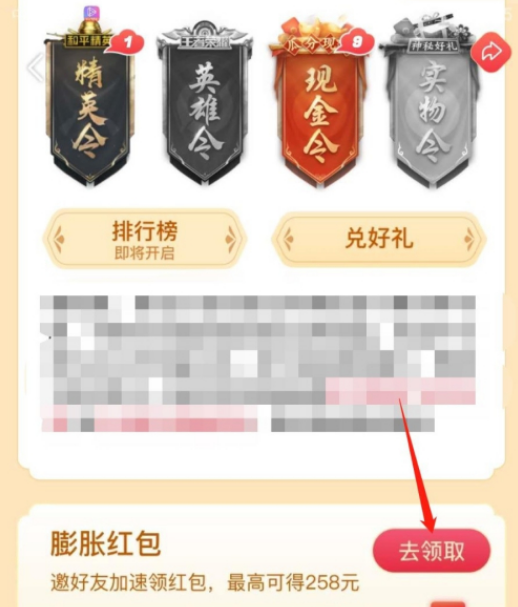Tap the 和平精英 game label on top
The height and width of the screenshot is (607, 518).
click(x=89, y=41)
